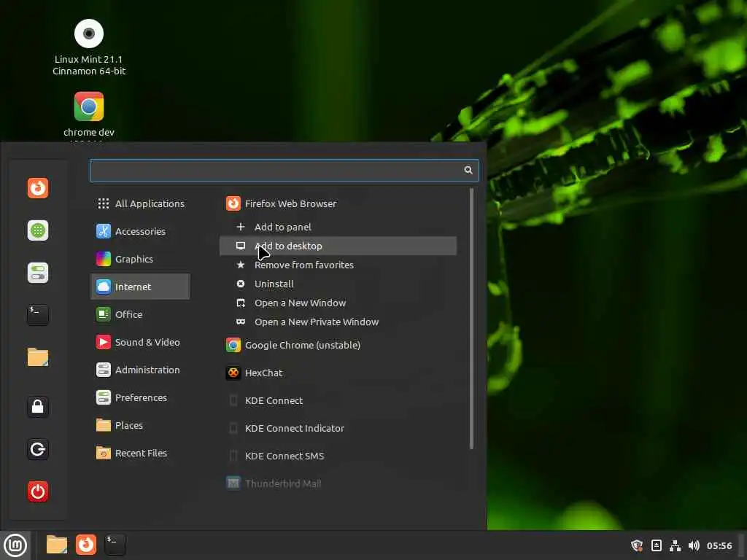
Task: Open the volume tray icon
Action: pyautogui.click(x=694, y=545)
